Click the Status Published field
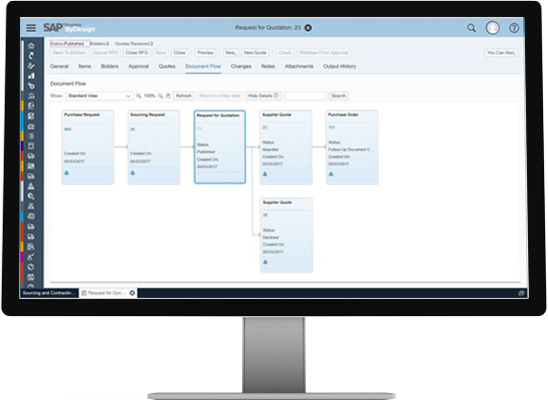The image size is (548, 400). point(70,44)
